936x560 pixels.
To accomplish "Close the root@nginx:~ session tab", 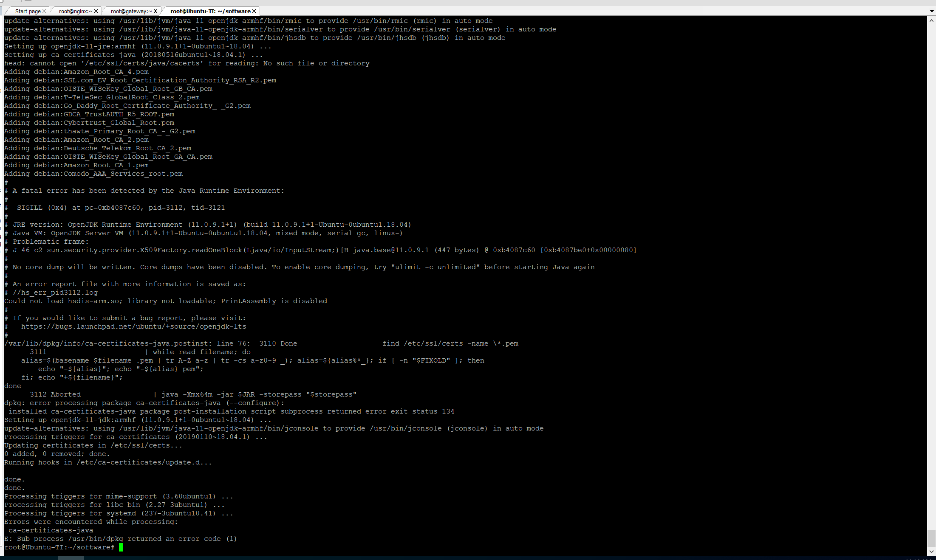I will click(96, 11).
